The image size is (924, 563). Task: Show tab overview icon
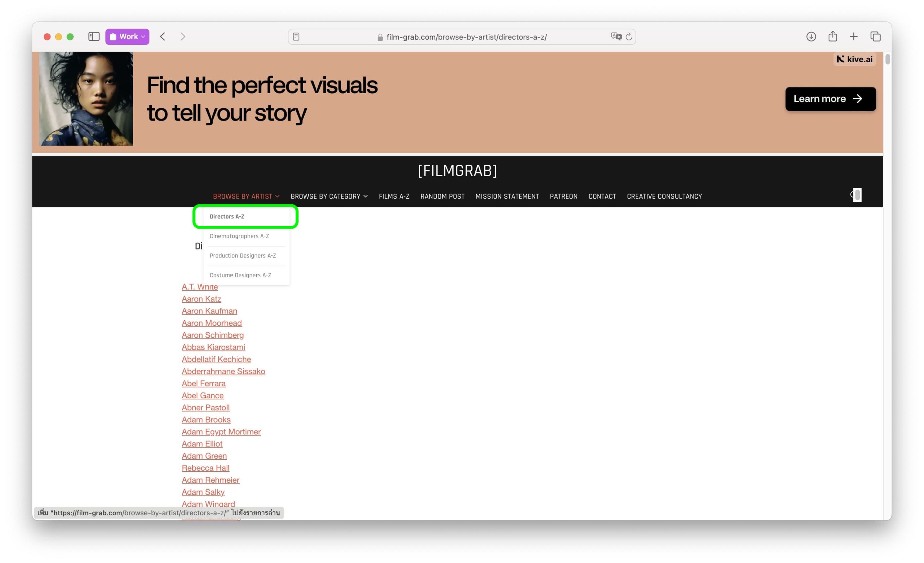875,36
